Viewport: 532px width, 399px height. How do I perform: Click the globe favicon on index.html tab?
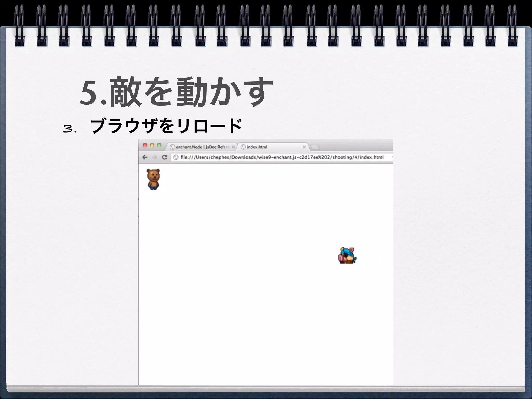click(243, 147)
